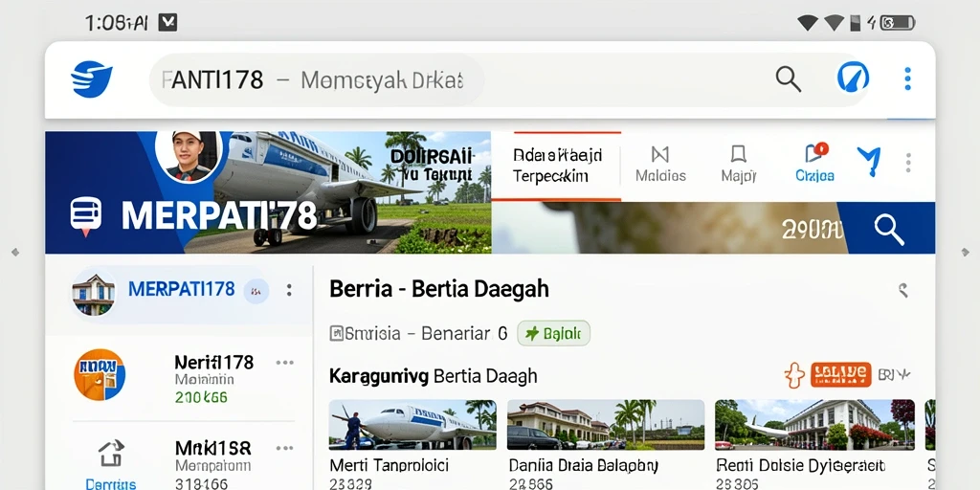Open the blue three-dot menu in top bar
The width and height of the screenshot is (980, 490).
tap(907, 78)
